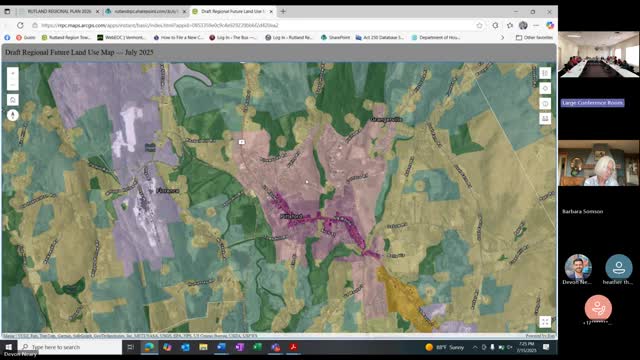Open Department of Hou... bookmark
Viewport: 640px width, 360px height.
[436, 38]
